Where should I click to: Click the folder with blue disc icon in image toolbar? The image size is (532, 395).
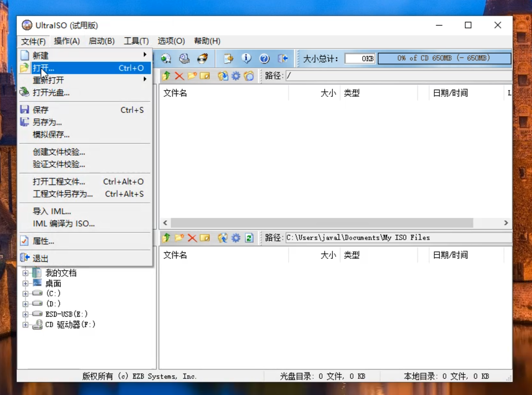click(249, 76)
